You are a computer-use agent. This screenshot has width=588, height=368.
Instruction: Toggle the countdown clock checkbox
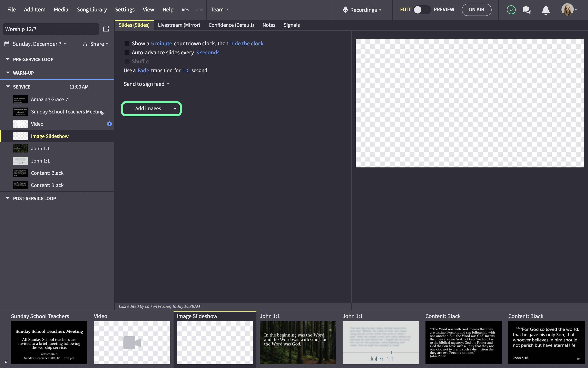point(127,43)
